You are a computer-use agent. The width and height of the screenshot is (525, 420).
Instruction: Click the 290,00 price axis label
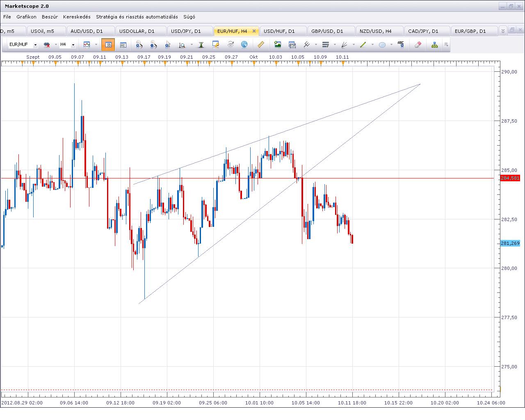click(509, 72)
